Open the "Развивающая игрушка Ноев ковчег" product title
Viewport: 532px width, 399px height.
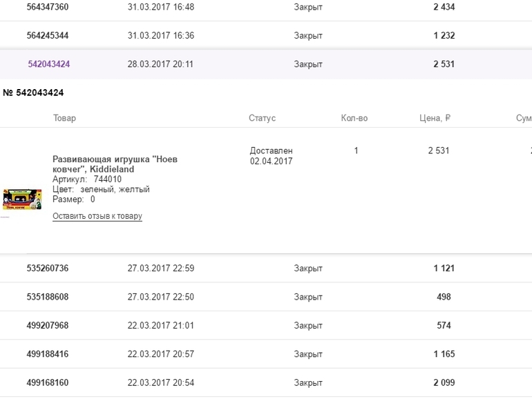click(115, 164)
